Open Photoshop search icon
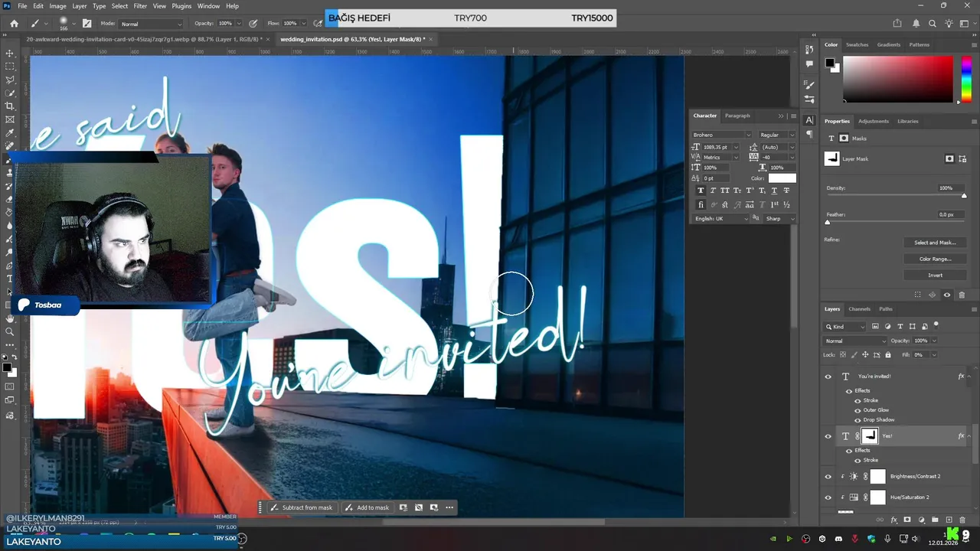980x551 pixels. (x=932, y=24)
